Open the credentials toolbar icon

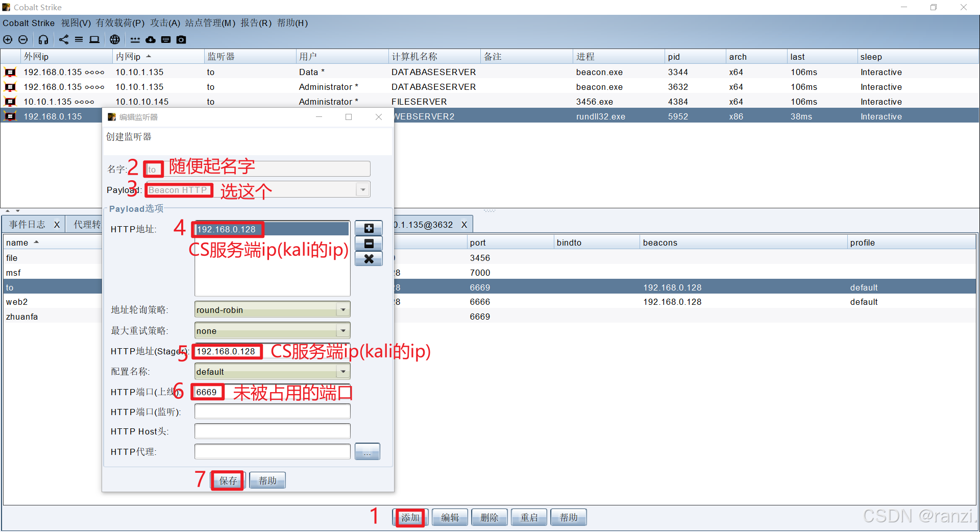click(x=135, y=39)
